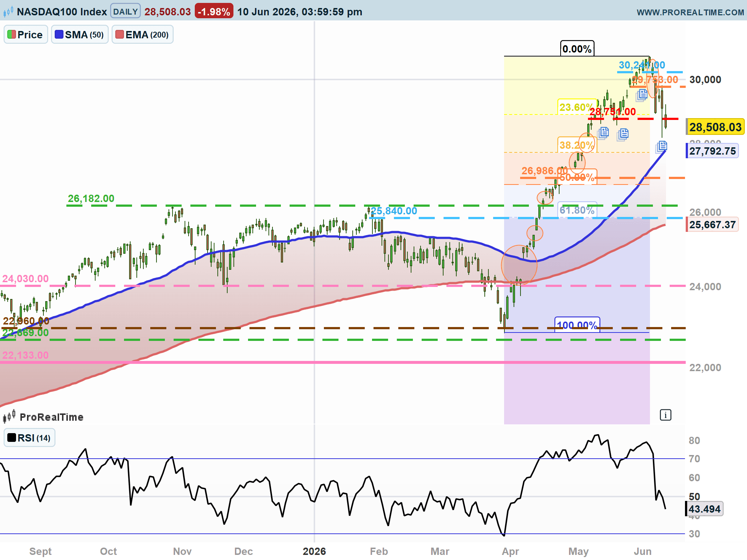The height and width of the screenshot is (560, 747).
Task: Click the 61.80% Fibonacci level label
Action: 577,210
